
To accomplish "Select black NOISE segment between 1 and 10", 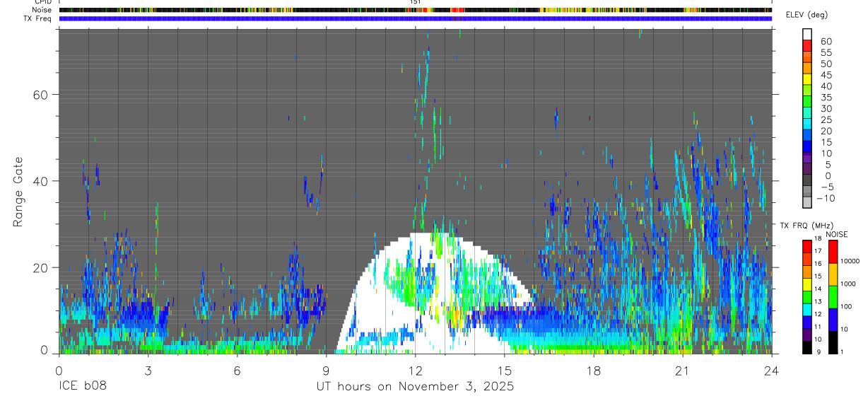I will [833, 342].
